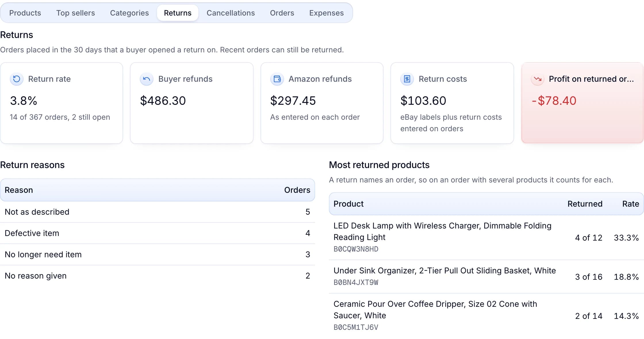Viewport: 644px width, 339px height.
Task: Click the $297.45 Amazon refunds amount
Action: coord(293,101)
